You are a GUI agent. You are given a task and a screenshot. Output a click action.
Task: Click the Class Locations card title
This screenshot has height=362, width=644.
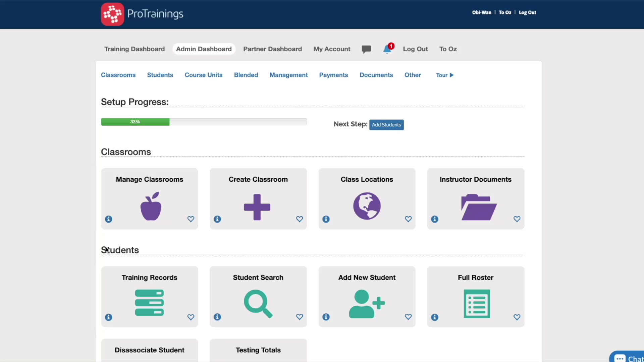(x=367, y=179)
